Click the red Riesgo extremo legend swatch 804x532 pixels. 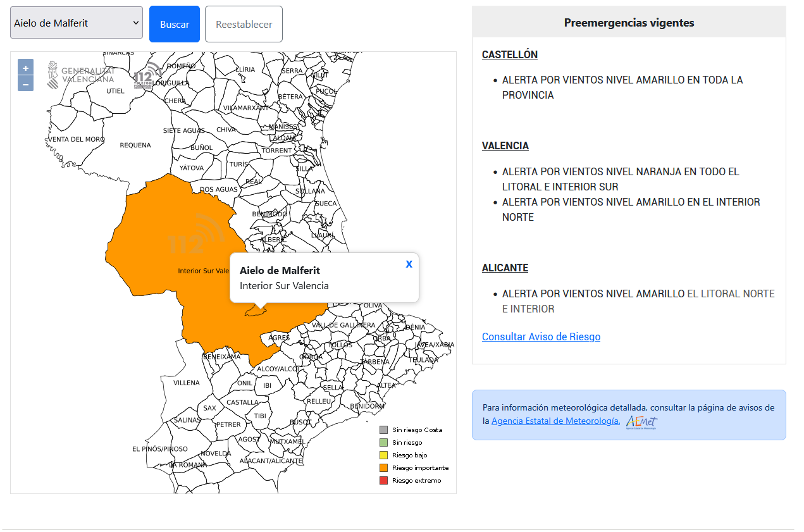383,481
